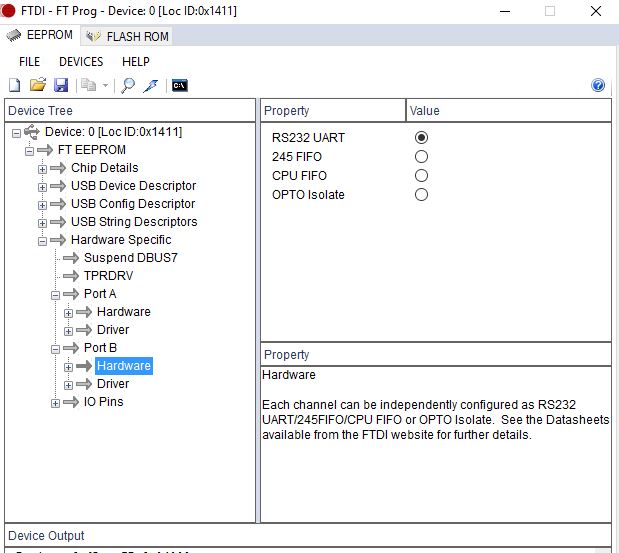The width and height of the screenshot is (619, 553).
Task: Open the HELP menu
Action: pos(136,62)
